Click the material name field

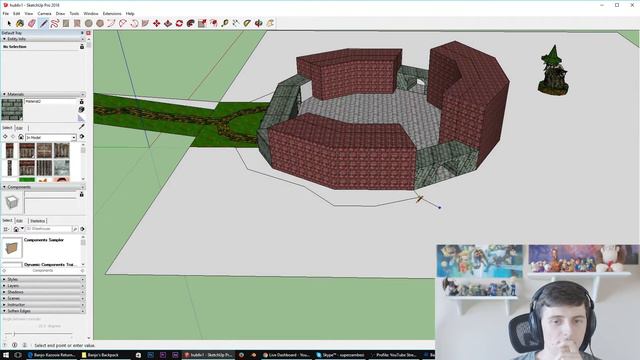pos(51,101)
